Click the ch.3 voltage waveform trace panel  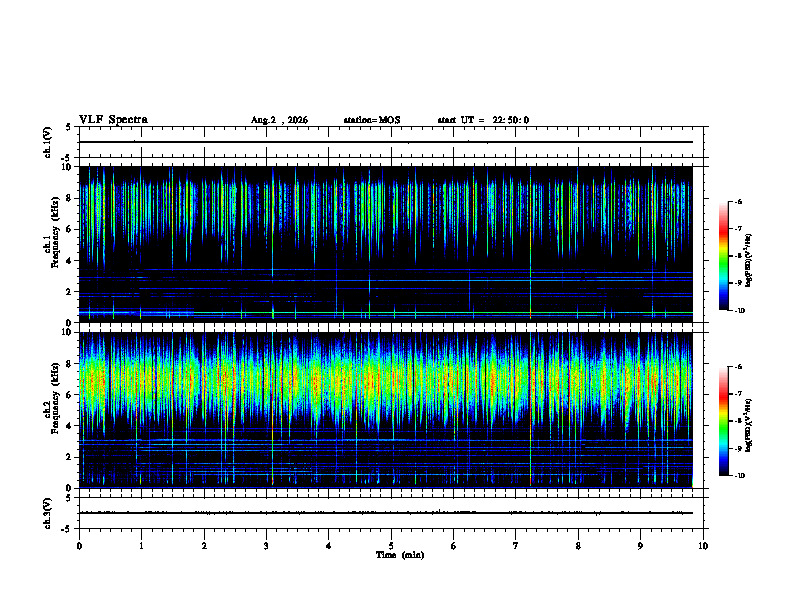391,513
